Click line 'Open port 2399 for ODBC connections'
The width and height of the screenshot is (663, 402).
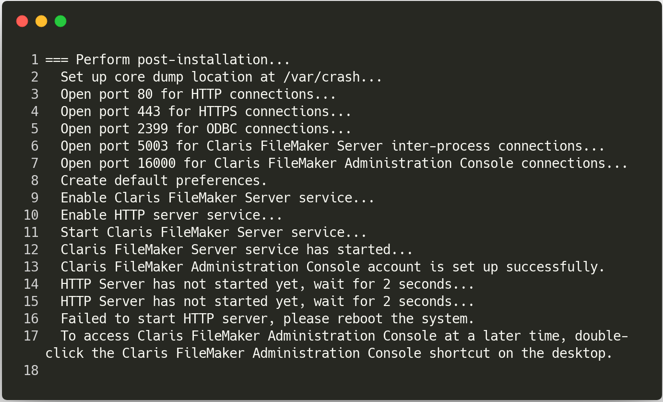(x=205, y=129)
